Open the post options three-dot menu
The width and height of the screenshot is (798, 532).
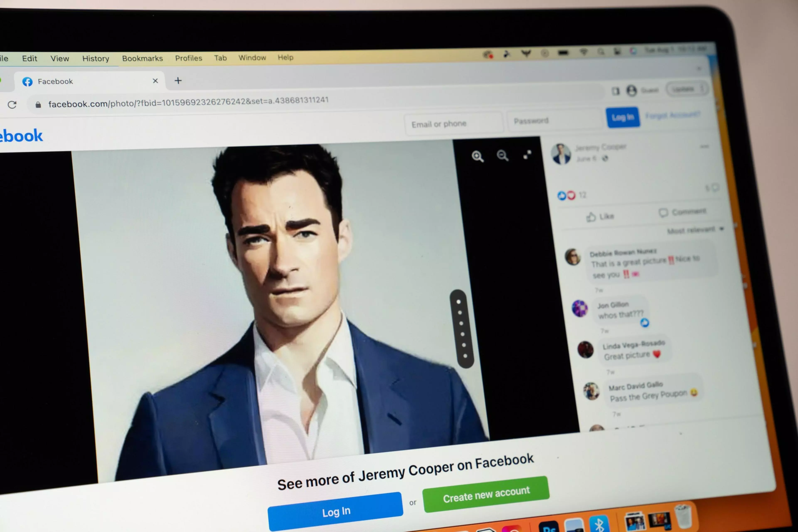pos(704,147)
